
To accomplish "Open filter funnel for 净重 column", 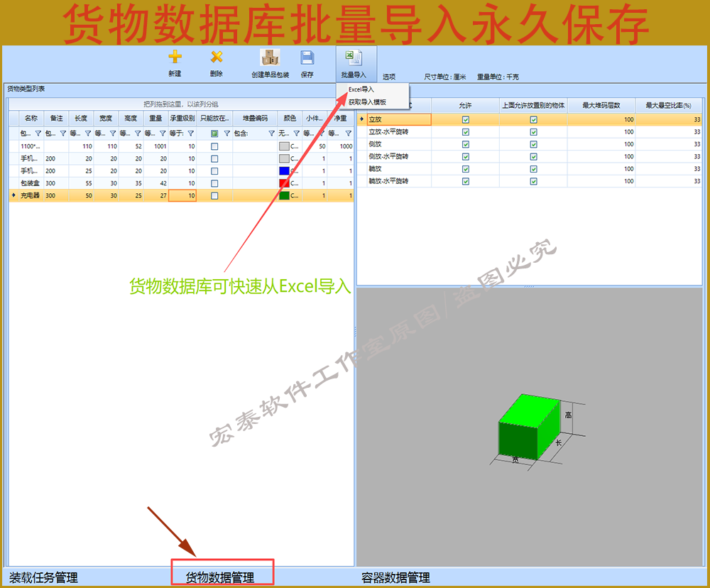I will point(348,134).
